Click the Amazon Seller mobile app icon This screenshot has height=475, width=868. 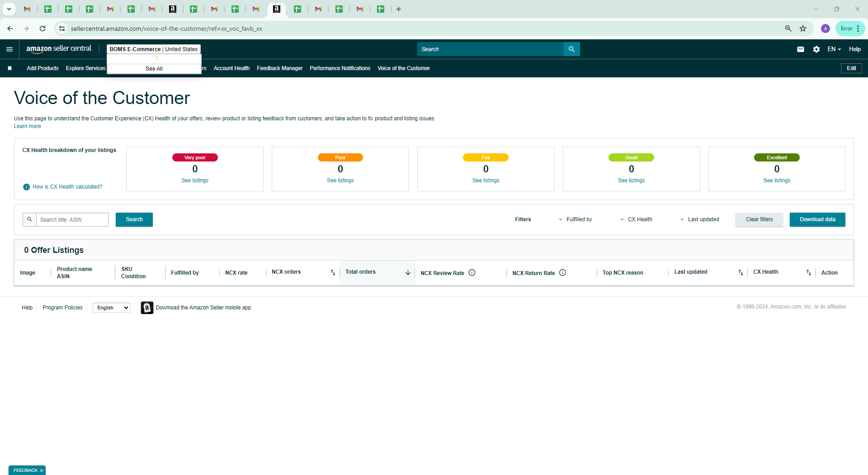[147, 308]
